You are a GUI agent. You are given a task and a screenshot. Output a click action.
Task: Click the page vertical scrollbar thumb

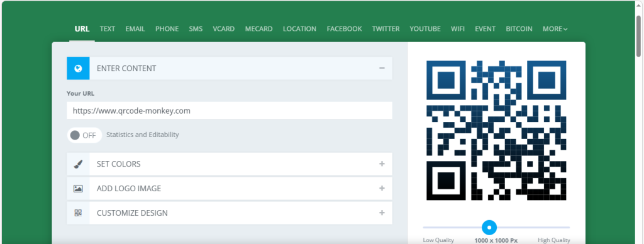[x=639, y=36]
